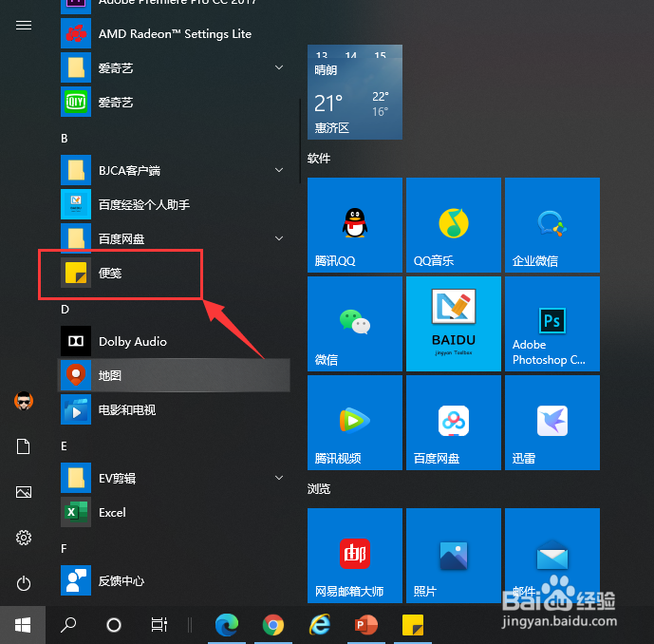Jump to letter E section header
Image resolution: width=654 pixels, height=644 pixels.
coord(64,446)
